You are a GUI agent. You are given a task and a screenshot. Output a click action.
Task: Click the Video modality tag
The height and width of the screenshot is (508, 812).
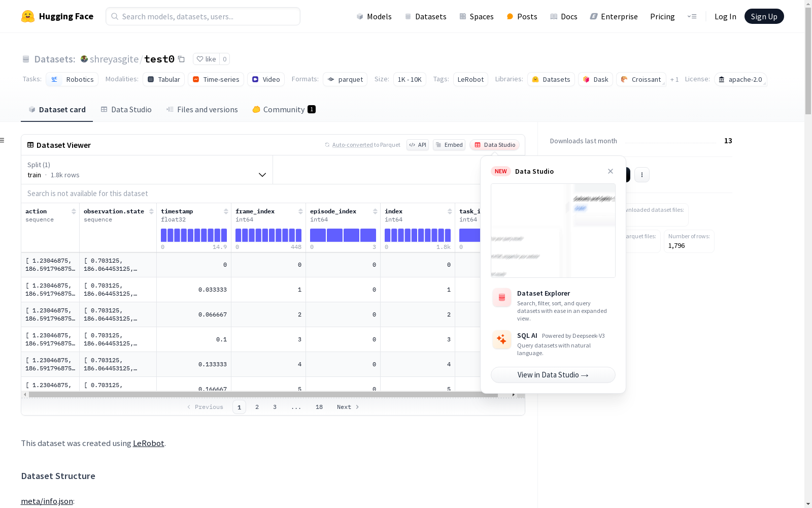click(266, 79)
